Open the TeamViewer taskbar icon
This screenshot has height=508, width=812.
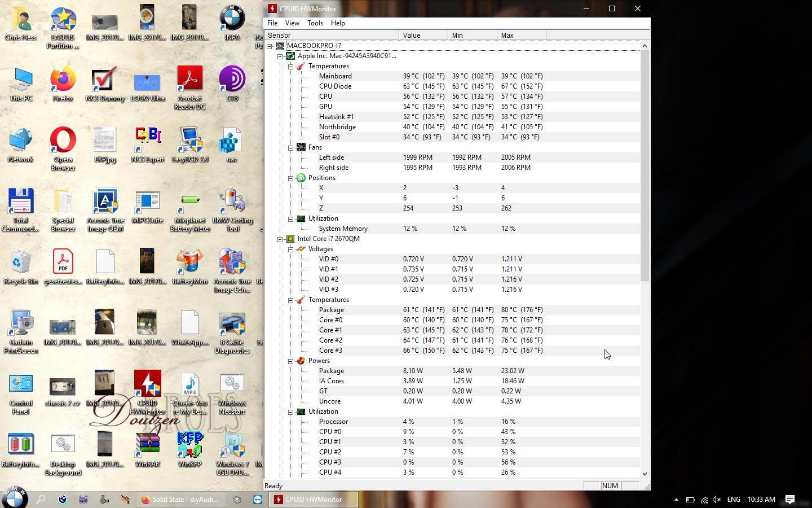tap(258, 500)
